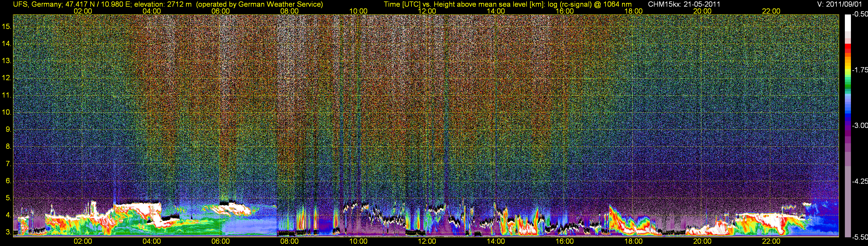Screen dimensions: 868x246
Task: Pick the height axis label '9.'
Action: point(9,129)
